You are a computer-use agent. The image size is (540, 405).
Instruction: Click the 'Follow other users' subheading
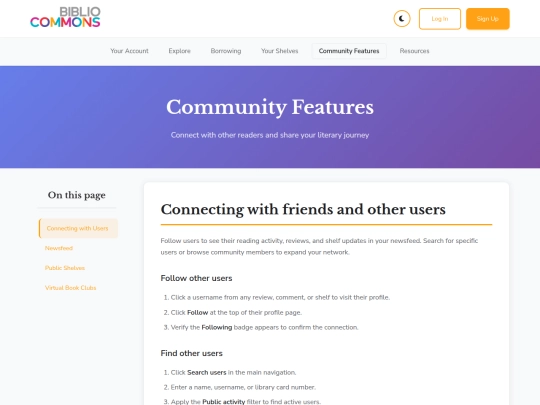pos(196,278)
